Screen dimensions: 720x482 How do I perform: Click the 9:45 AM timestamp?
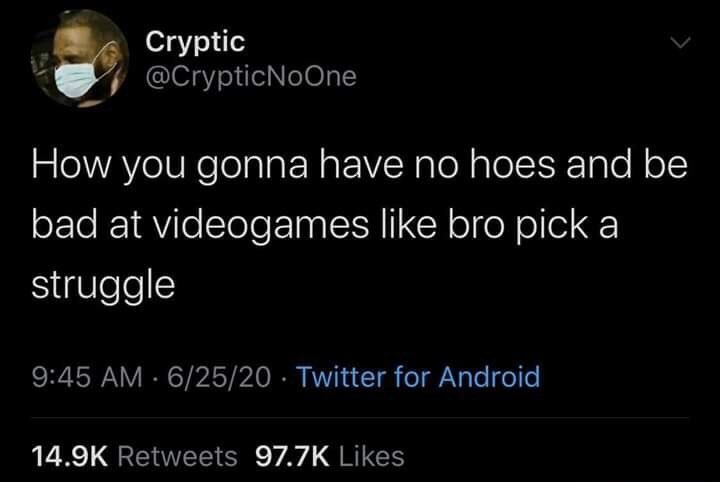coord(87,377)
